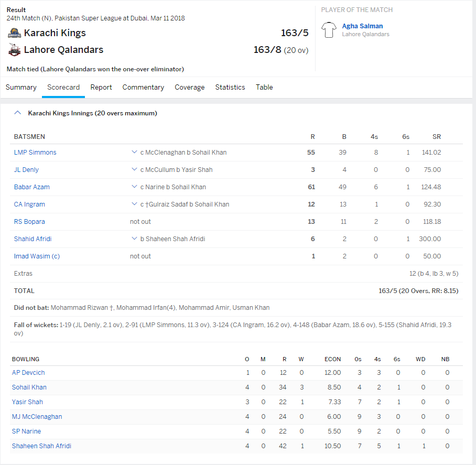The width and height of the screenshot is (476, 465).
Task: Click the Karachi Kings team logo
Action: 14,34
